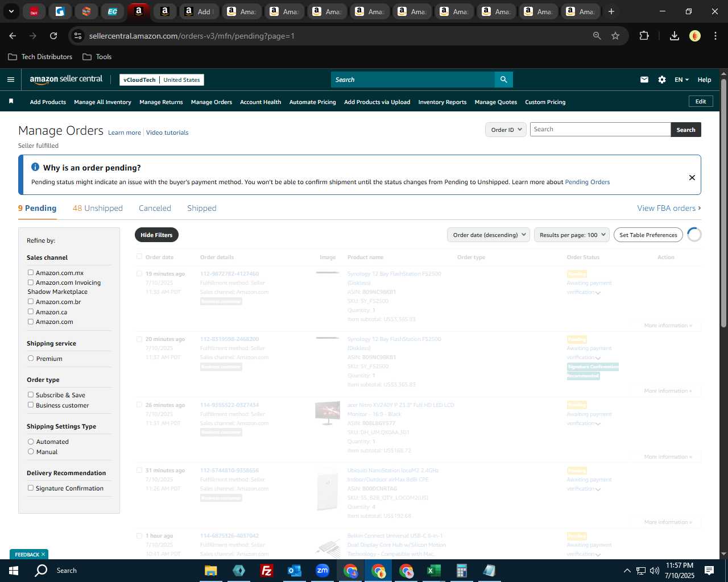Open the messages envelope icon
Viewport: 728px width, 582px height.
point(644,80)
